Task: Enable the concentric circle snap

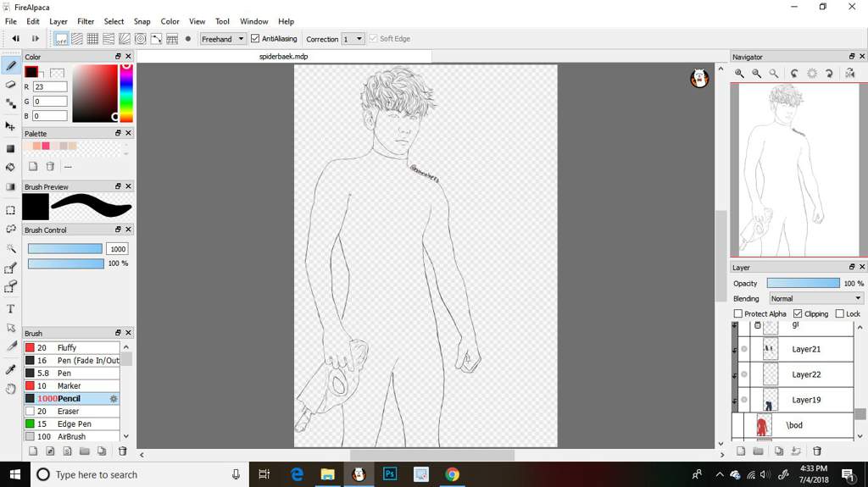Action: coord(141,39)
